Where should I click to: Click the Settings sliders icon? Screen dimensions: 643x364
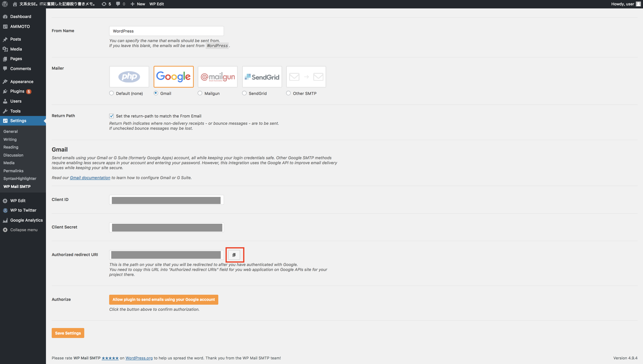[x=5, y=121]
